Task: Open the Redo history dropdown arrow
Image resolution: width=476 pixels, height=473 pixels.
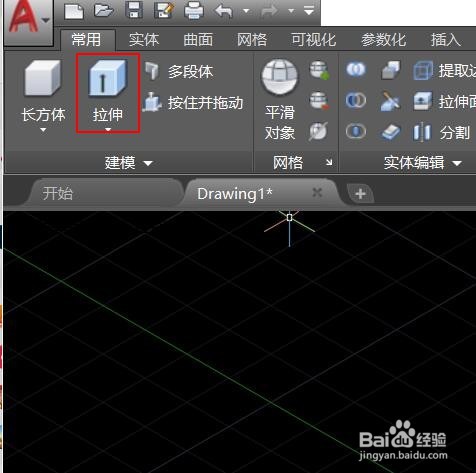Action: click(291, 11)
